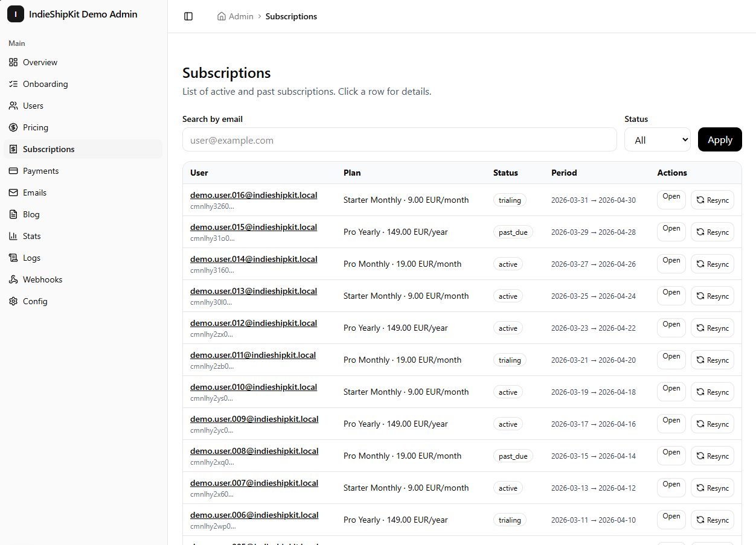
Task: Resync demo.user.010 subscription
Action: click(x=713, y=392)
